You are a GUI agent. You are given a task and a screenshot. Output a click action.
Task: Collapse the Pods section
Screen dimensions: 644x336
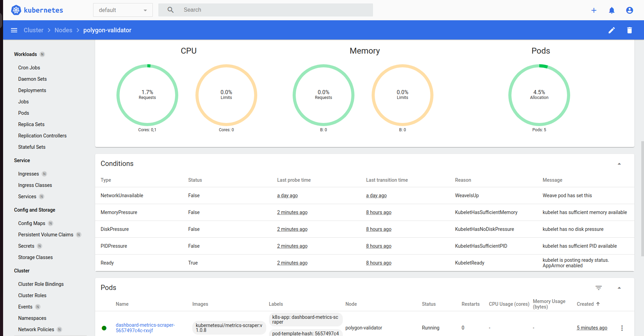(619, 288)
